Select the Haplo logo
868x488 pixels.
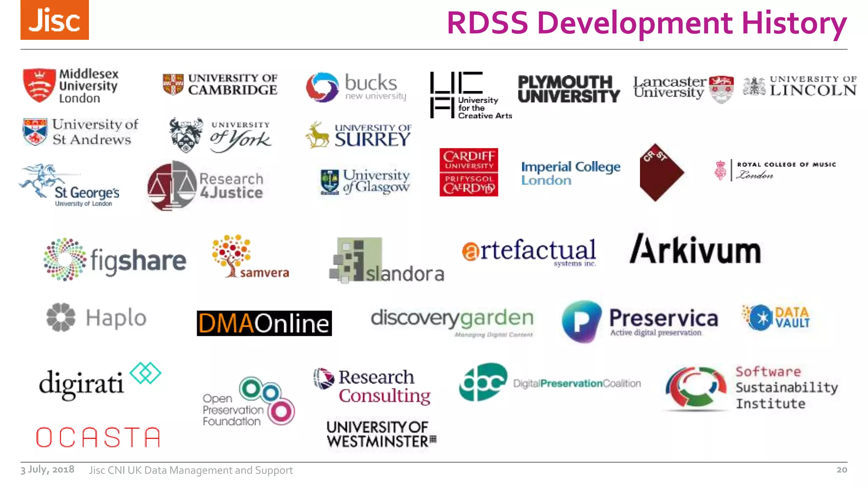96,317
